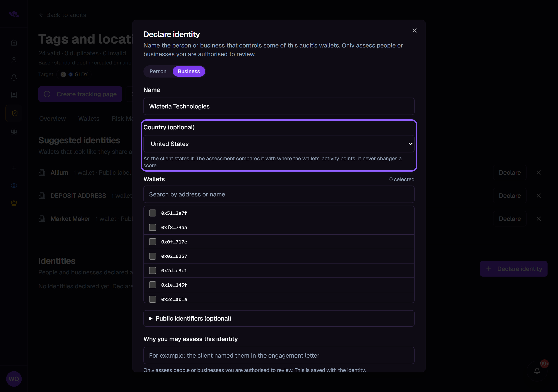The width and height of the screenshot is (558, 392).
Task: Click the Wallets search field
Action: [279, 194]
